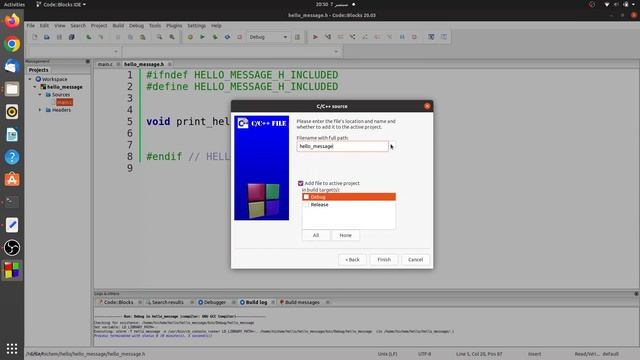Open Firefox from the Ubuntu dock

pos(12,20)
